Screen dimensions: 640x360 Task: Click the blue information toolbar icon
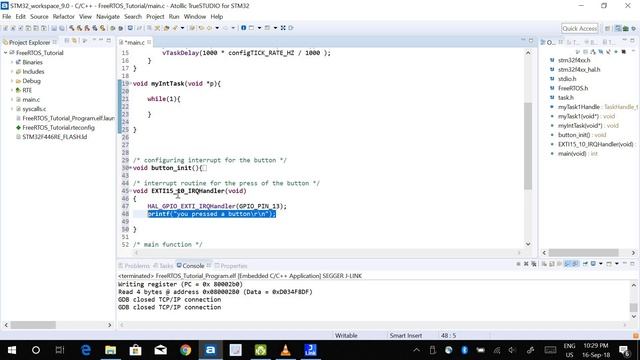(x=244, y=28)
